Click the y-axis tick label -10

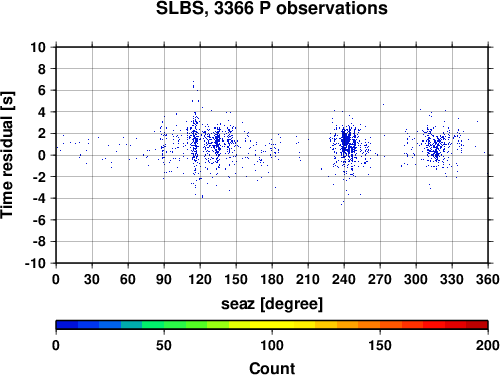35,263
